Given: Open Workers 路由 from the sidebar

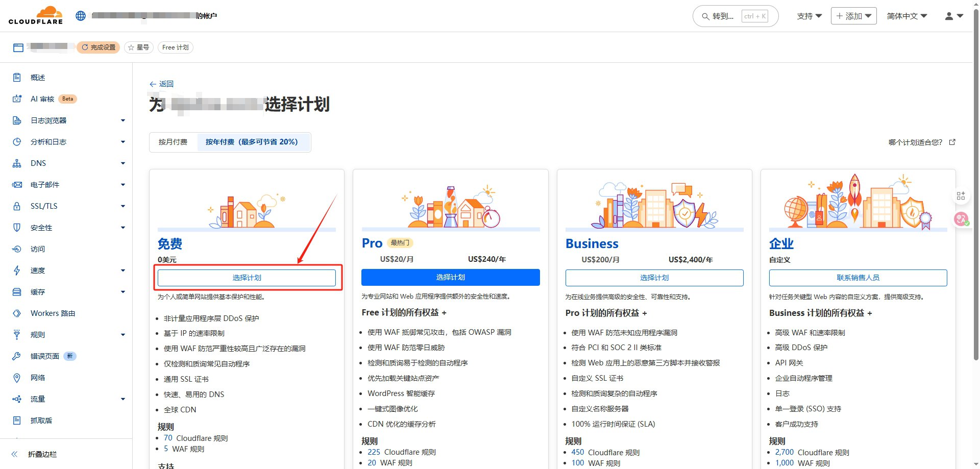Looking at the screenshot, I should coord(53,313).
